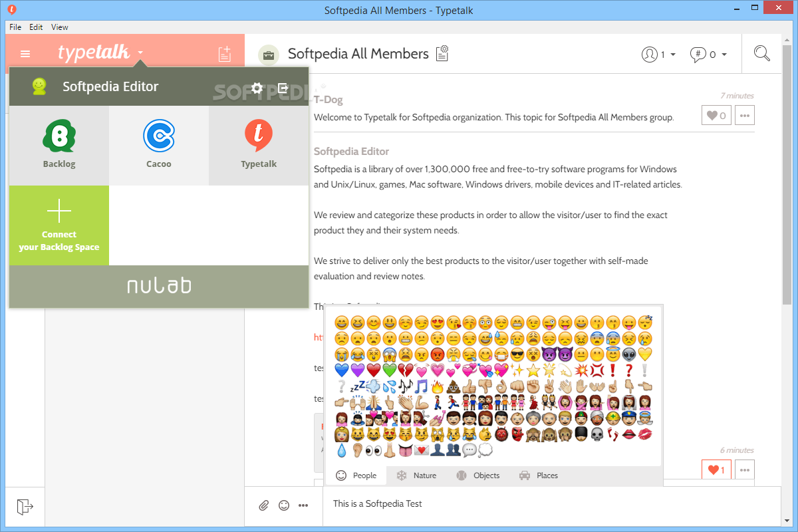Insert the ear emoji

(358, 450)
